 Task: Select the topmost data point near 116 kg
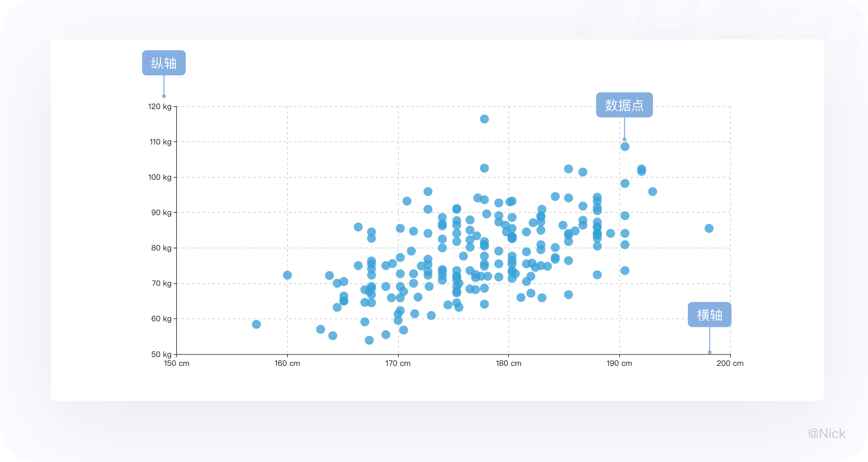(484, 119)
